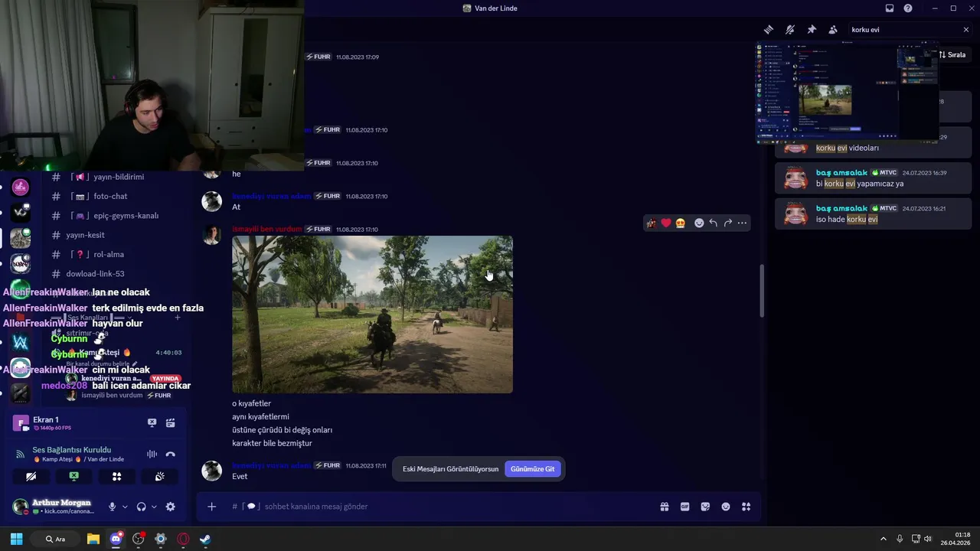Open File Explorer from taskbar
The height and width of the screenshot is (551, 980).
coord(93,539)
